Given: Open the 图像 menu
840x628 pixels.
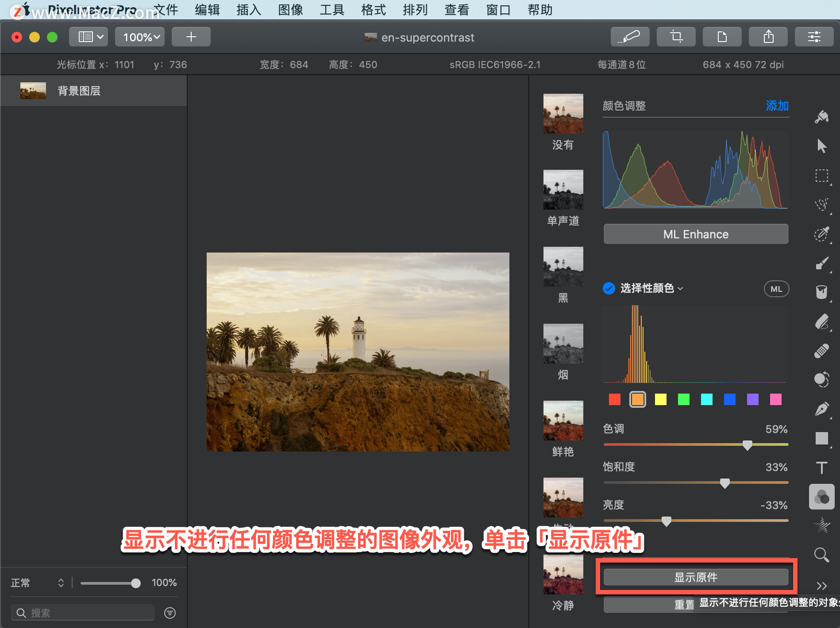Looking at the screenshot, I should 290,10.
